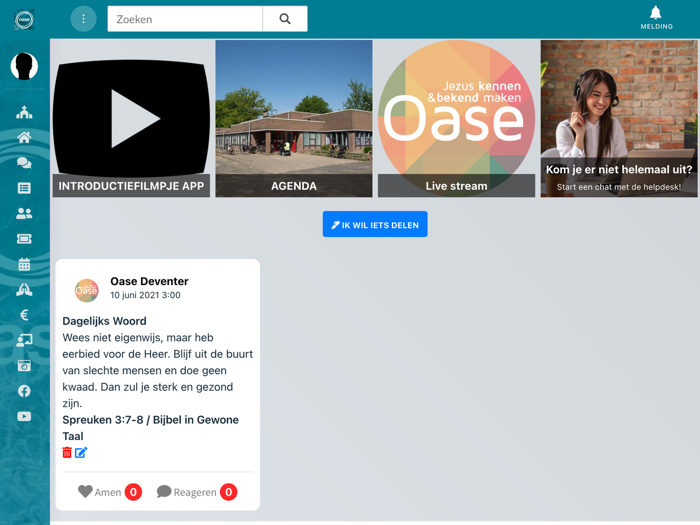Edit the post with blue pencil icon
700x525 pixels.
click(x=81, y=452)
